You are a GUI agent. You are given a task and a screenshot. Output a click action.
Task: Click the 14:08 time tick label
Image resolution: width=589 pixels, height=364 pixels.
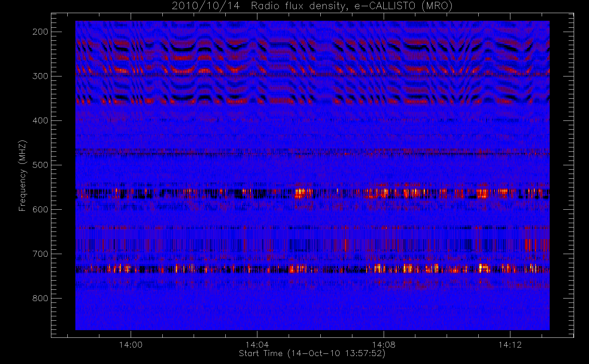tap(384, 345)
